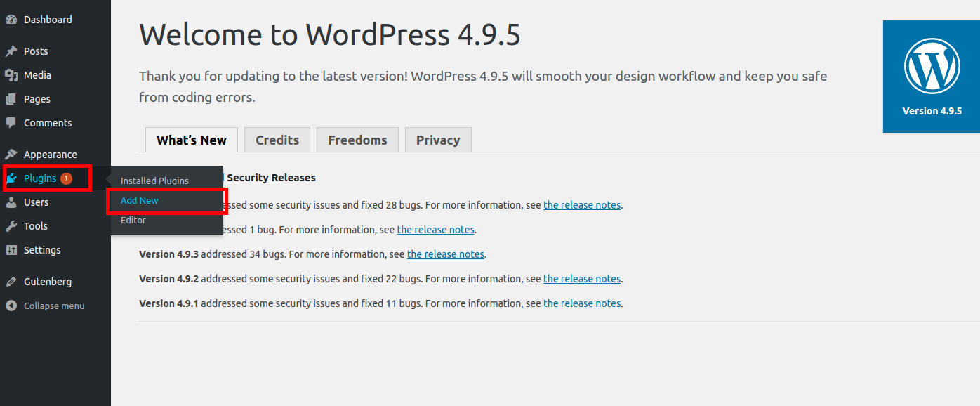This screenshot has width=980, height=406.
Task: Open Comments in the admin menu
Action: point(55,123)
